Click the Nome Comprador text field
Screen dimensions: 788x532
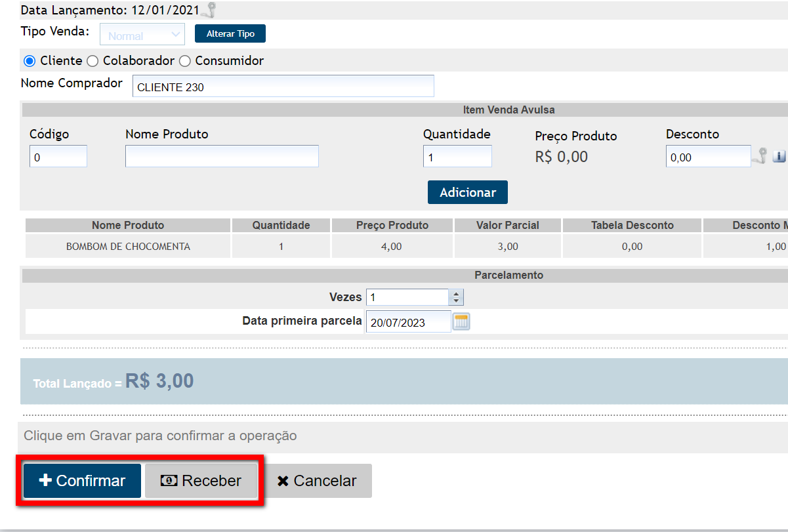[283, 87]
